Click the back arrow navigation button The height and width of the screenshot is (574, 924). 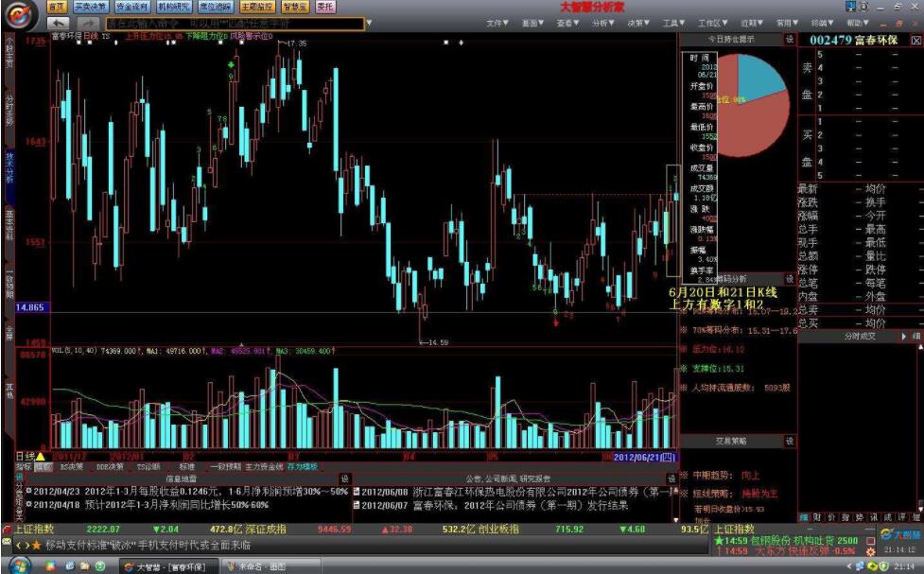tap(58, 23)
